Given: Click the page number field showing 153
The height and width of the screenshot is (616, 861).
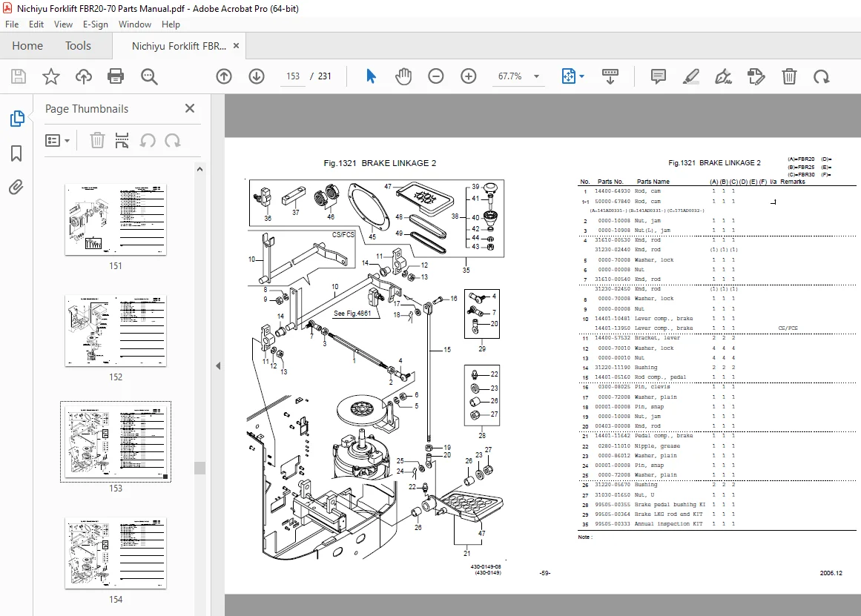Looking at the screenshot, I should tap(293, 76).
